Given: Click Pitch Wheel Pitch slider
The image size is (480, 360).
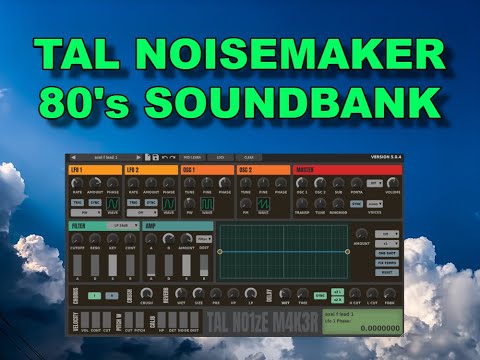Looking at the screenshot, I should 140,320.
